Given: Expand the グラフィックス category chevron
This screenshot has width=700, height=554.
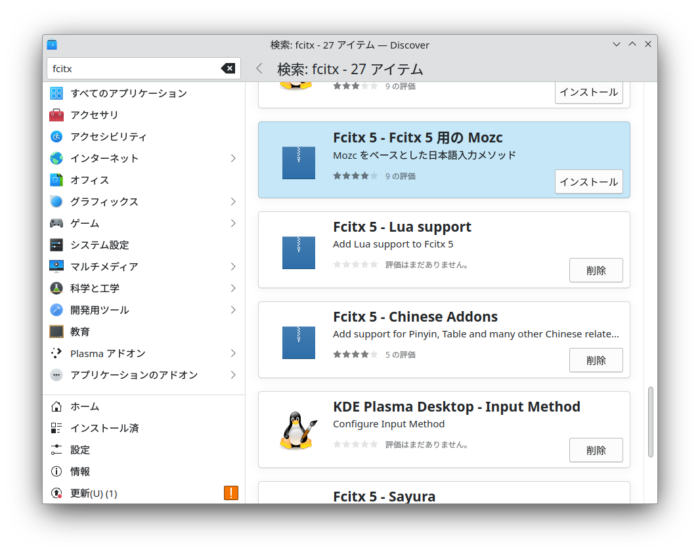Looking at the screenshot, I should tap(233, 201).
